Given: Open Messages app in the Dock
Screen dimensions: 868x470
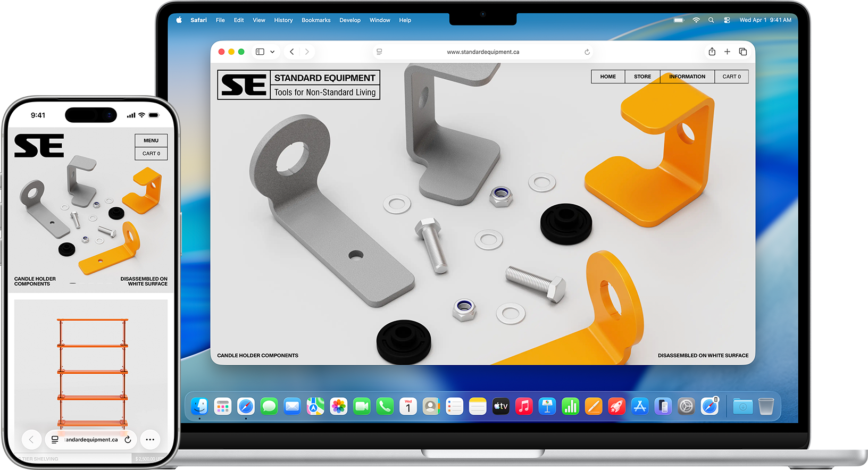Looking at the screenshot, I should pos(269,407).
